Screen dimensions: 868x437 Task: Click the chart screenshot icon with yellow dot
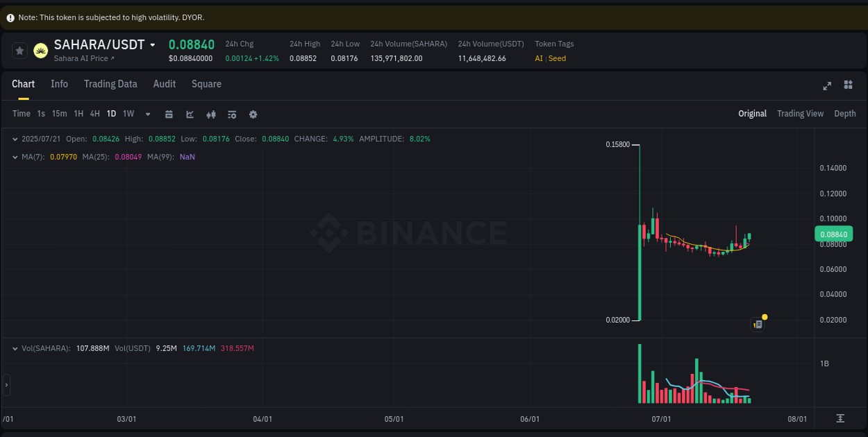coord(758,324)
